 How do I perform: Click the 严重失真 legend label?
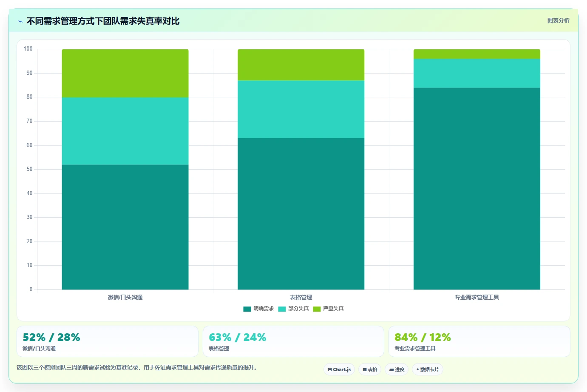pyautogui.click(x=333, y=309)
